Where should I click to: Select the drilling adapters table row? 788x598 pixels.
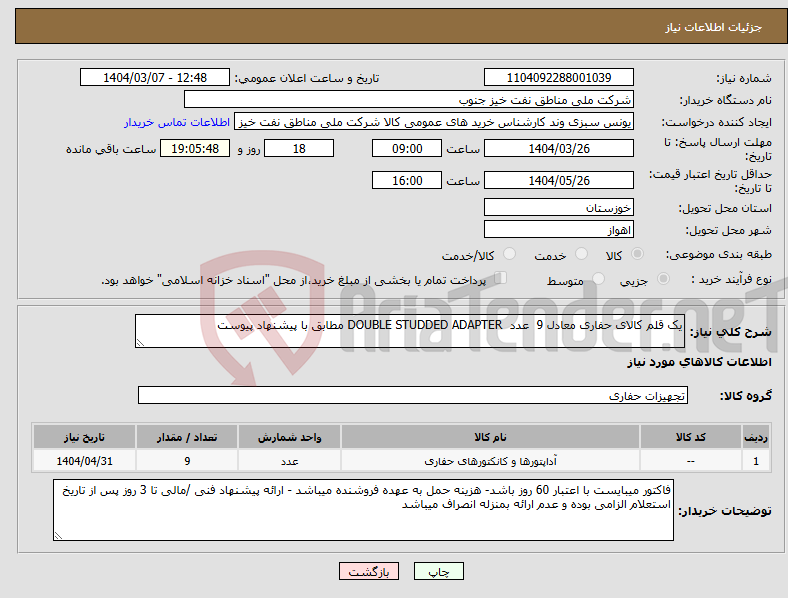click(x=401, y=461)
